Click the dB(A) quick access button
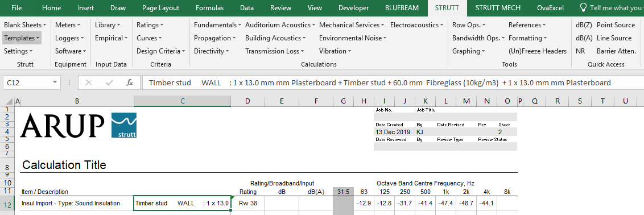644x215 pixels. point(584,38)
